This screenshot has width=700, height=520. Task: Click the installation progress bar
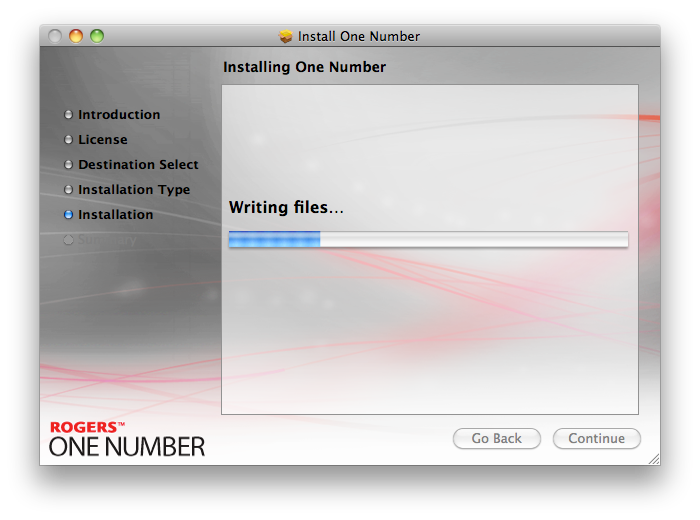tap(428, 239)
